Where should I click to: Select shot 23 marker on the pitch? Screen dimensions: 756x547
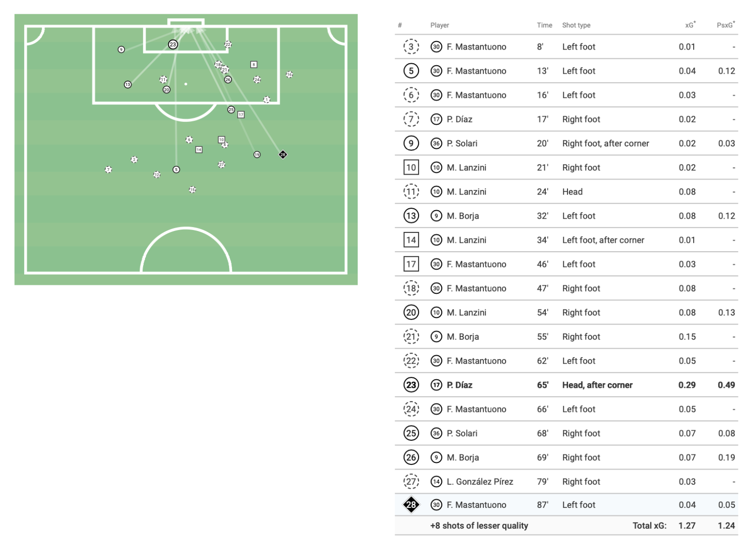pyautogui.click(x=173, y=44)
